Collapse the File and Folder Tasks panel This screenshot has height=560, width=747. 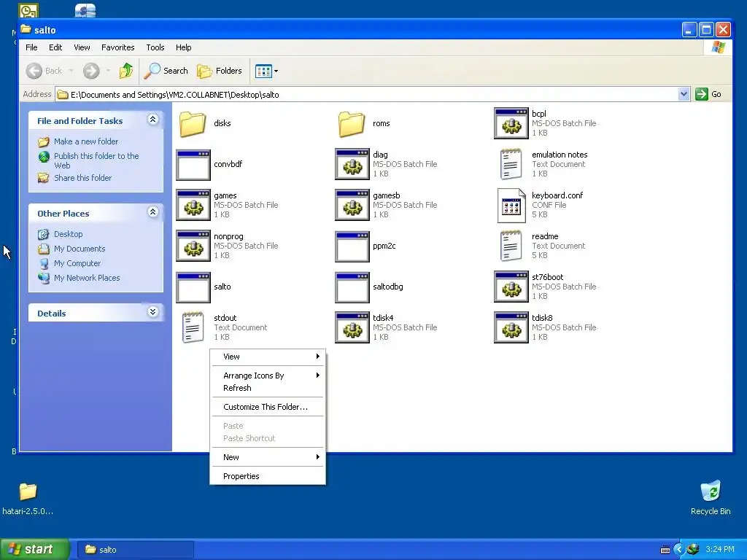point(152,120)
